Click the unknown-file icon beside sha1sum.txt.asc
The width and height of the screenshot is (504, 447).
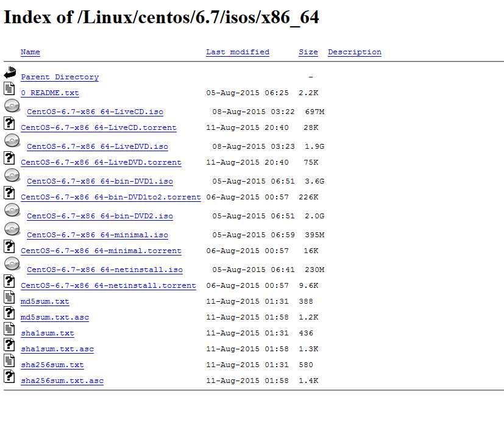tap(9, 345)
